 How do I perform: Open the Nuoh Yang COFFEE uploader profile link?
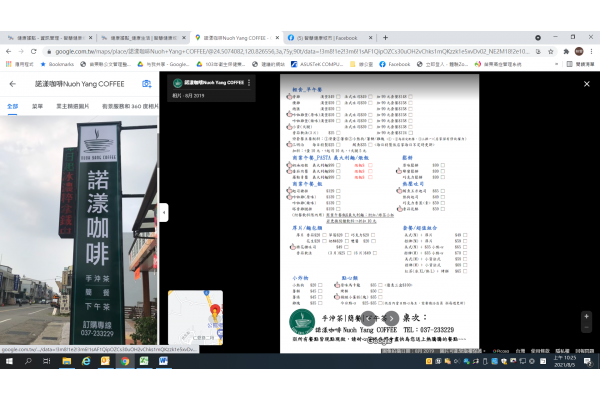click(214, 83)
